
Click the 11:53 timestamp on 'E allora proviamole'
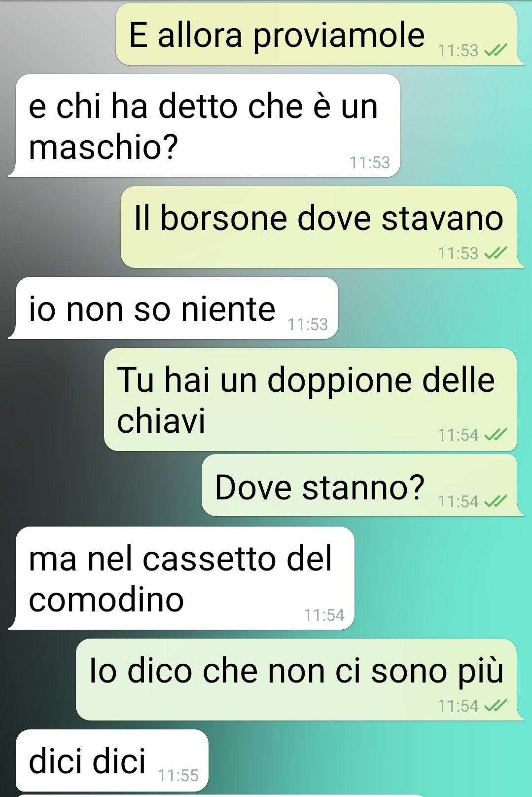(x=459, y=50)
